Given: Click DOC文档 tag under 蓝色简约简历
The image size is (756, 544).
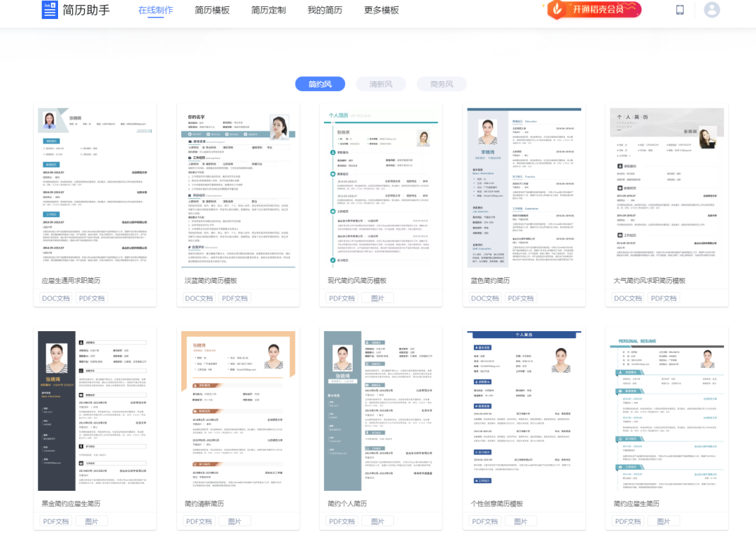Looking at the screenshot, I should point(485,298).
